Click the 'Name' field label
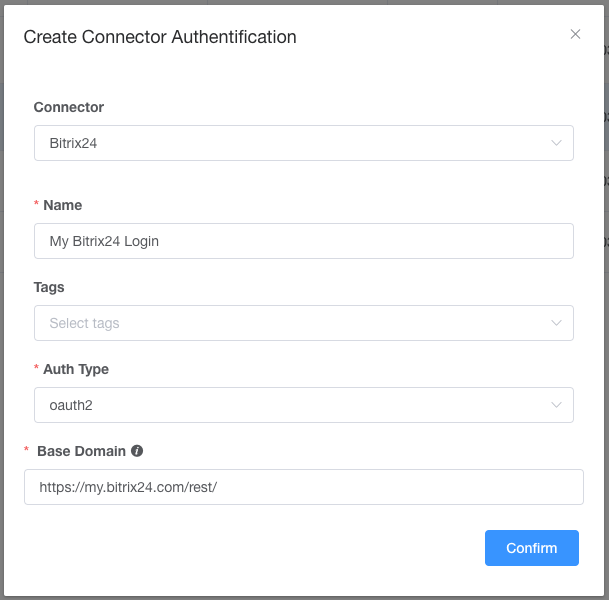The height and width of the screenshot is (600, 609). [63, 205]
